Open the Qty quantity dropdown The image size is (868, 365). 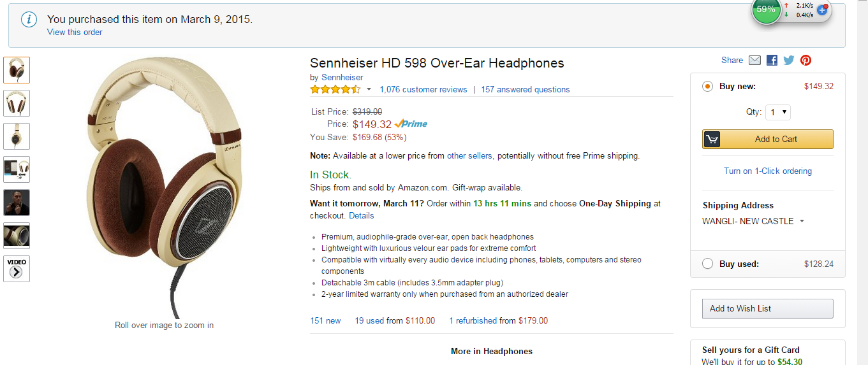[x=778, y=112]
